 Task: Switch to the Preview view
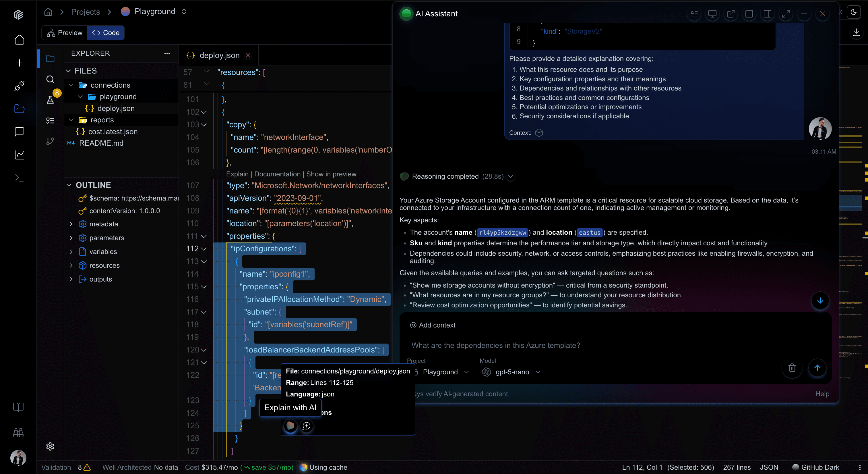[64, 33]
